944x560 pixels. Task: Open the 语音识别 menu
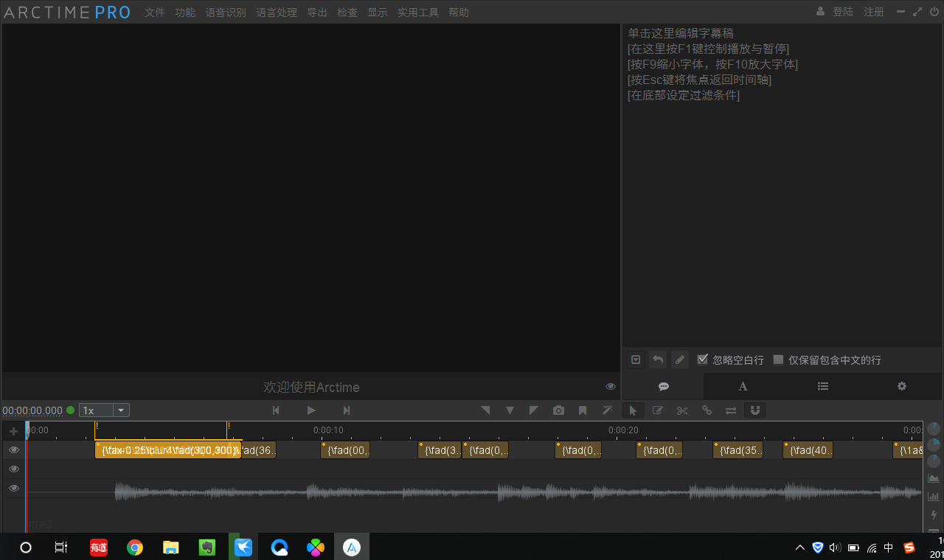pyautogui.click(x=226, y=13)
